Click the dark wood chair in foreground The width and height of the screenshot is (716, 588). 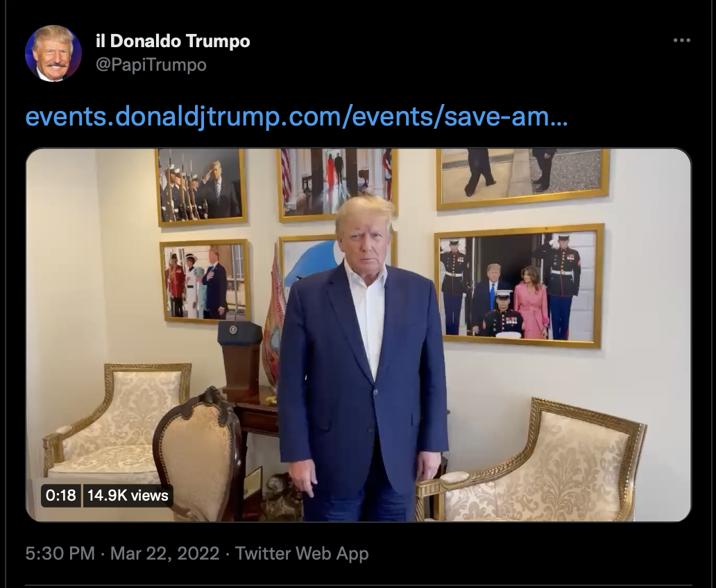(198, 454)
